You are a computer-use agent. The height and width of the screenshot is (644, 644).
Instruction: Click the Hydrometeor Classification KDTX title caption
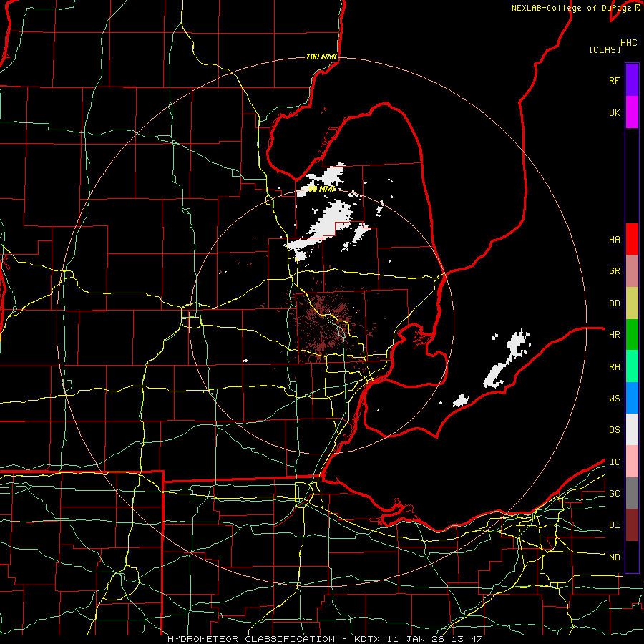click(325, 639)
